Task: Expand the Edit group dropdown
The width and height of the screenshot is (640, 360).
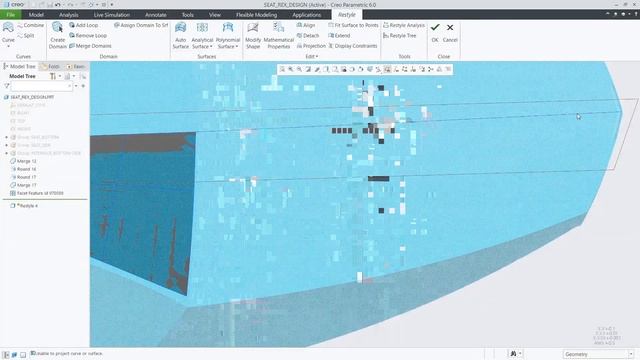Action: point(312,56)
